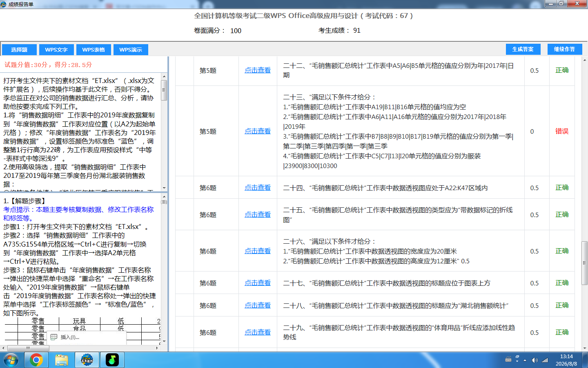The image size is (588, 368).
Task: Show hidden tray icons arrow
Action: [x=525, y=360]
